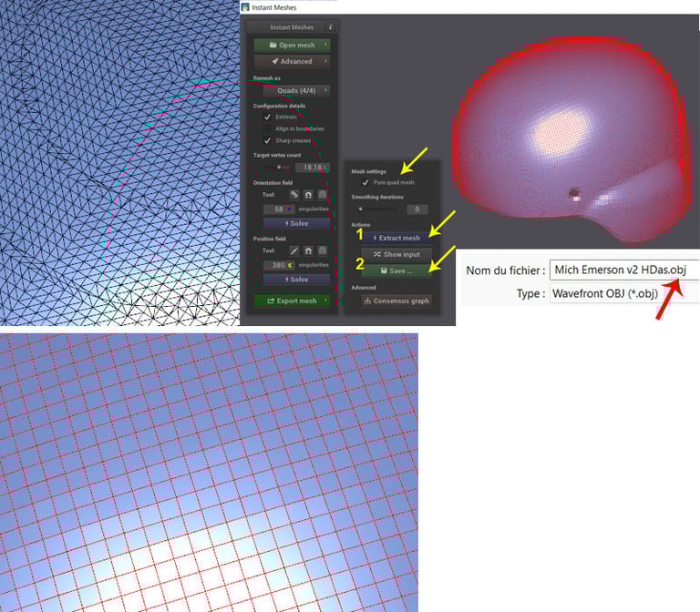Expand the Advanced popup button
The image size is (700, 612).
tap(292, 61)
